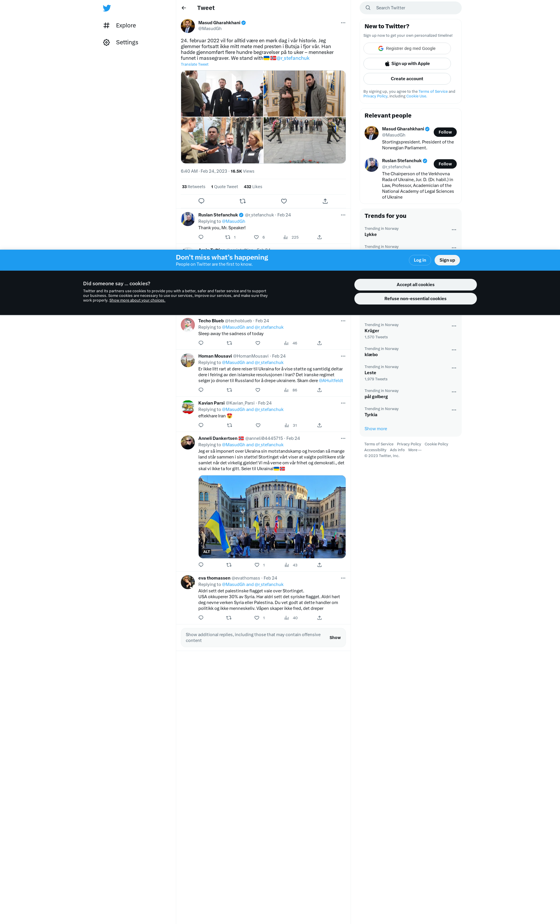The height and width of the screenshot is (924, 560).
Task: Open more options on Masud Gharahkhani's tweet
Action: [343, 23]
